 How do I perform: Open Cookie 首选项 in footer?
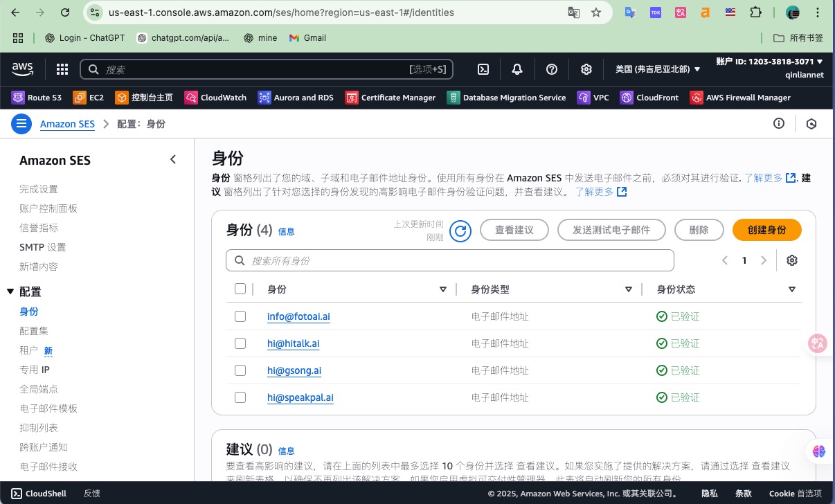pos(796,494)
